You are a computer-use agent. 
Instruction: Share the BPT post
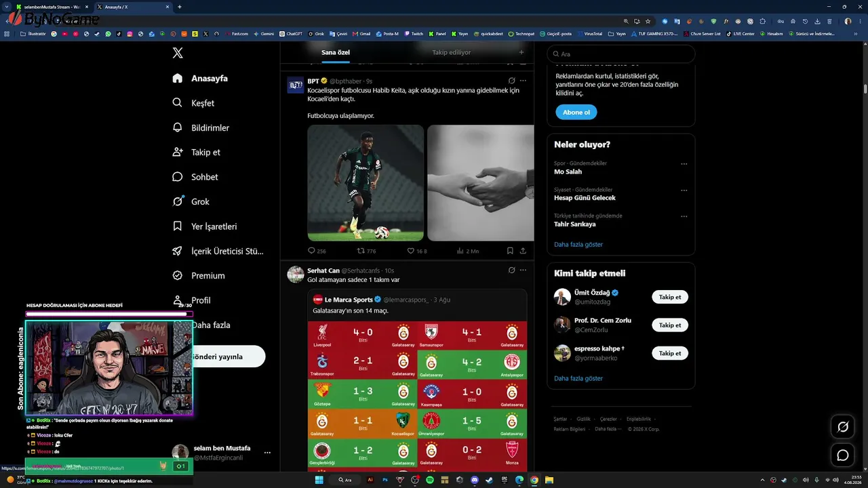pyautogui.click(x=523, y=251)
